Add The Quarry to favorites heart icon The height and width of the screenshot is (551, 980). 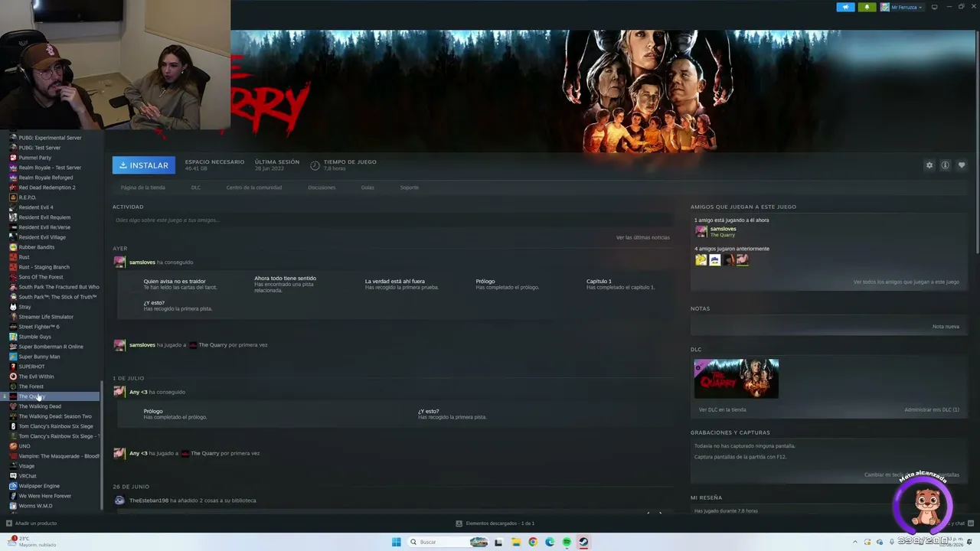click(962, 165)
